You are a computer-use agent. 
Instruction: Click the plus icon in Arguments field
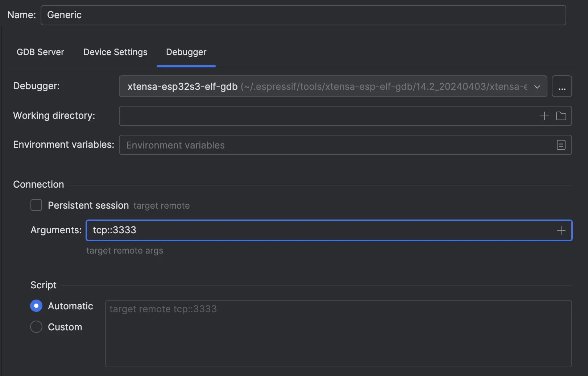(x=561, y=230)
